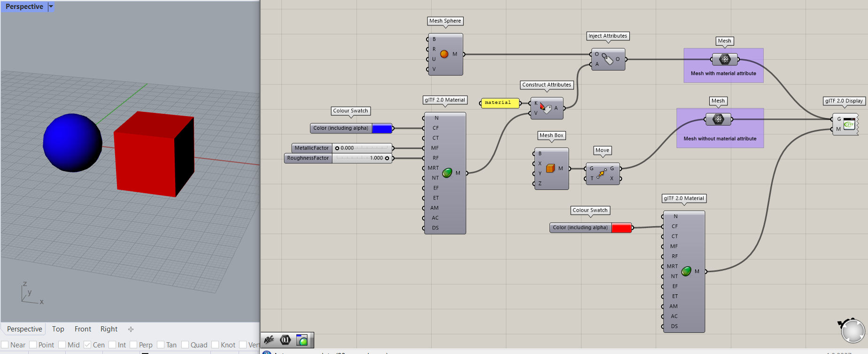Click the ABC text widget icon
Viewport: 868px width, 354px height.
pyautogui.click(x=269, y=340)
